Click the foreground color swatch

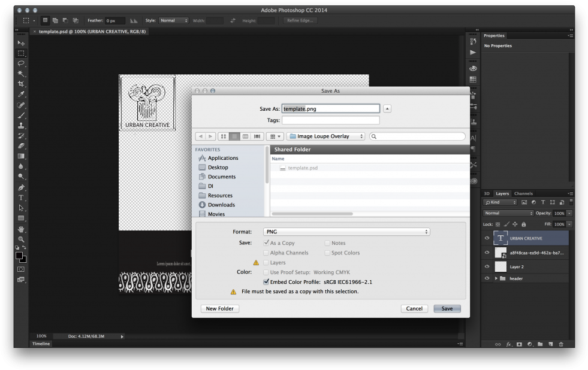click(x=19, y=256)
